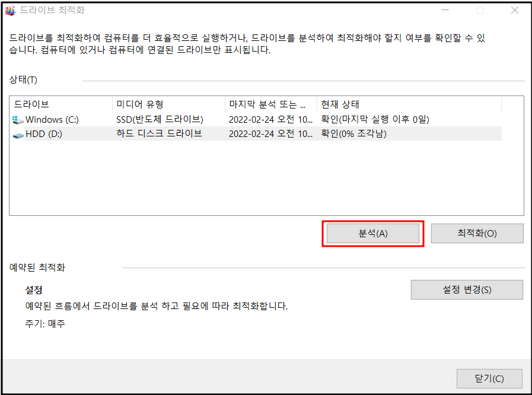Click the 상태(T) section label

21,80
